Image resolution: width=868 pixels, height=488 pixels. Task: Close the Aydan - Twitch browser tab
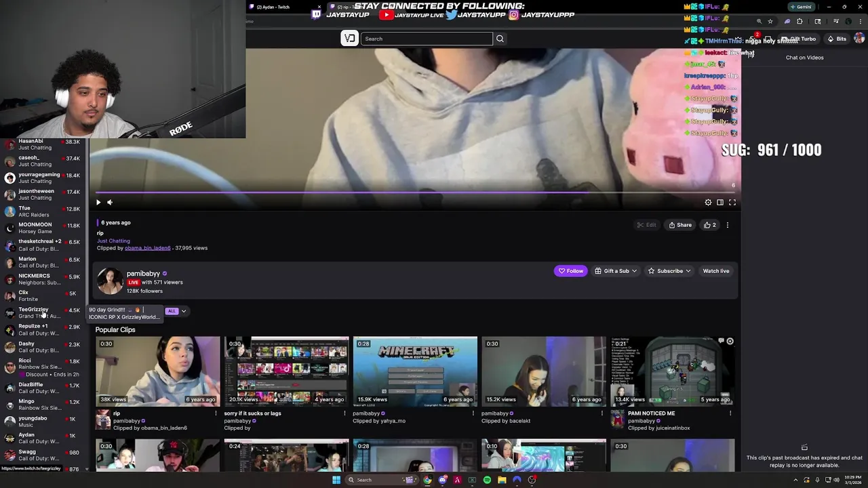[319, 7]
